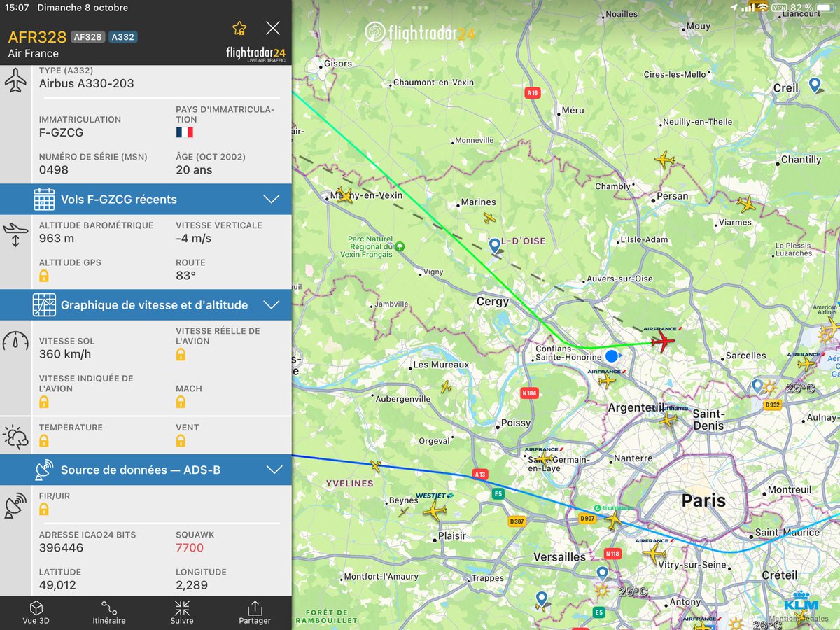The height and width of the screenshot is (630, 840).
Task: Close the AFR328 flight details panel
Action: [273, 28]
